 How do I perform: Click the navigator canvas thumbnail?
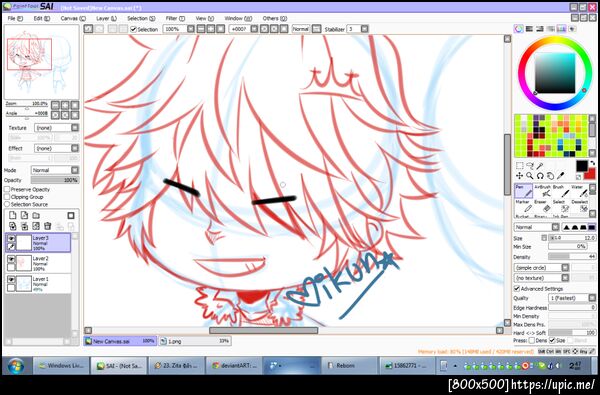pyautogui.click(x=41, y=62)
